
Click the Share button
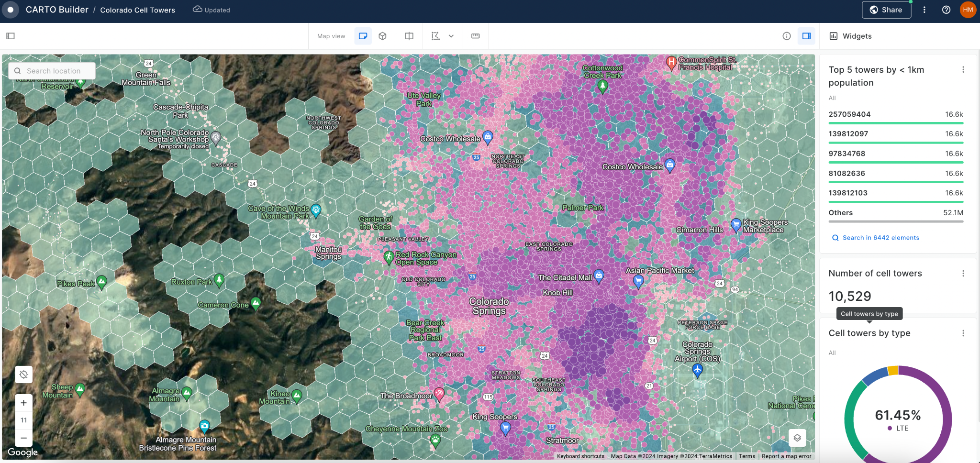(886, 10)
